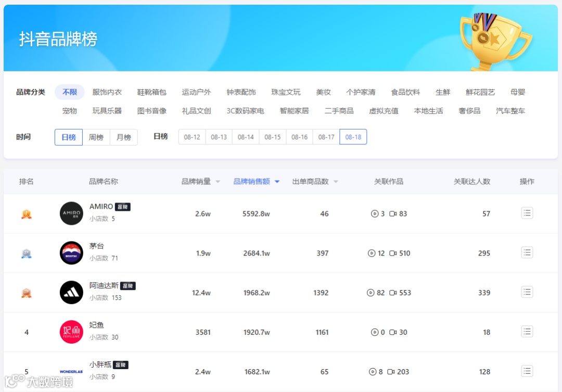The height and width of the screenshot is (392, 562).
Task: Open the AMIRO row details list icon
Action: coord(527,213)
